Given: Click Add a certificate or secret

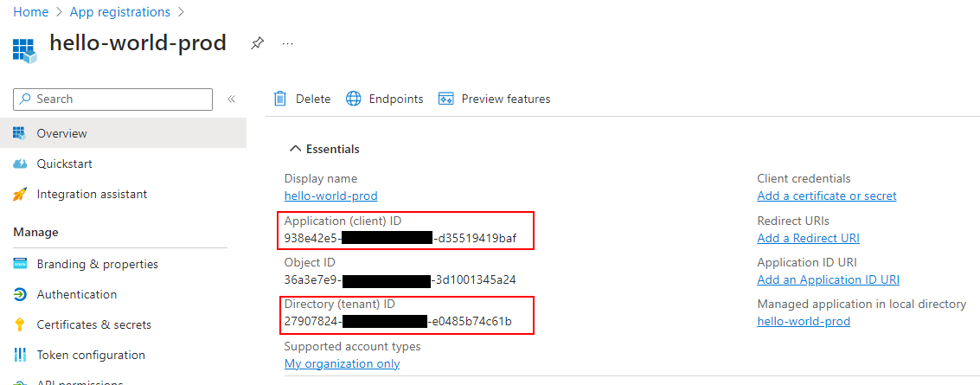Looking at the screenshot, I should coord(827,196).
